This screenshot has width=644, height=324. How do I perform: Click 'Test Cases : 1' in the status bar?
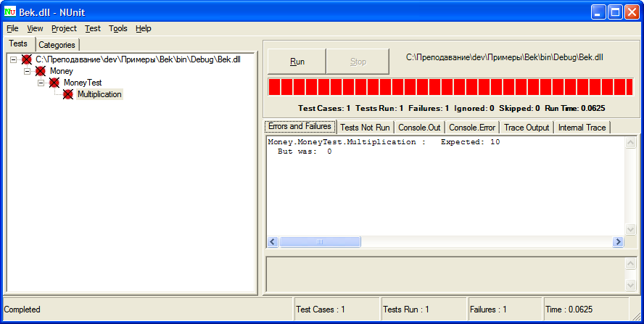pyautogui.click(x=321, y=310)
